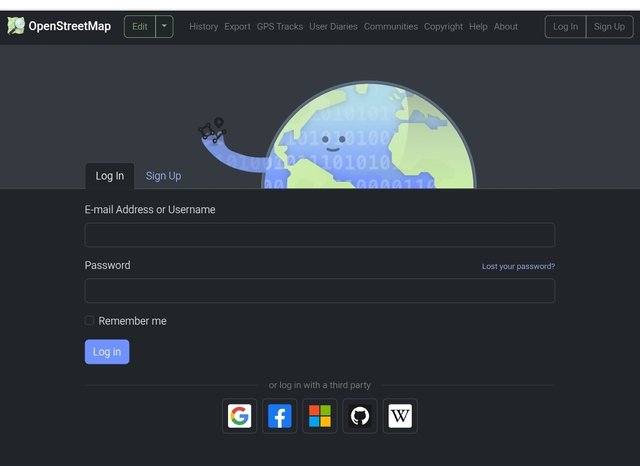This screenshot has height=466, width=640.
Task: Click Log In button in top bar
Action: pyautogui.click(x=565, y=27)
